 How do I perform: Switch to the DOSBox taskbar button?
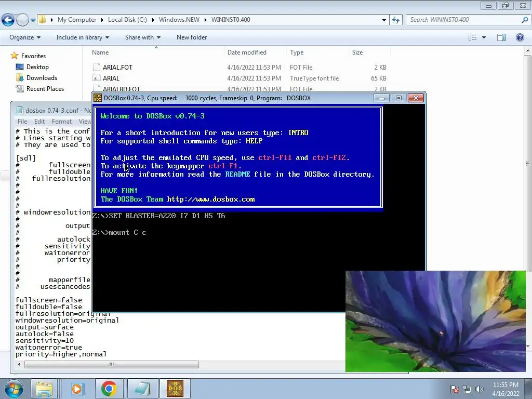click(x=175, y=389)
